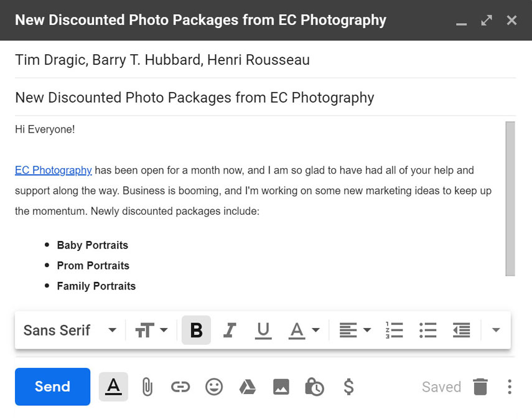Open more options three-dot menu
Image resolution: width=532 pixels, height=419 pixels.
(x=509, y=387)
